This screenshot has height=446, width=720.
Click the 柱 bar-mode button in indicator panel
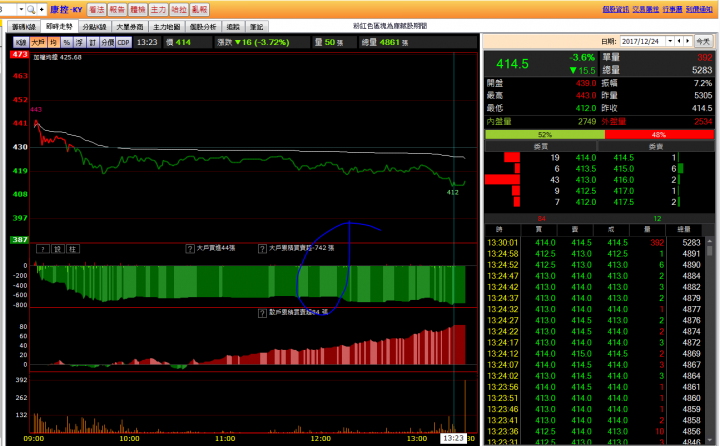[x=73, y=249]
